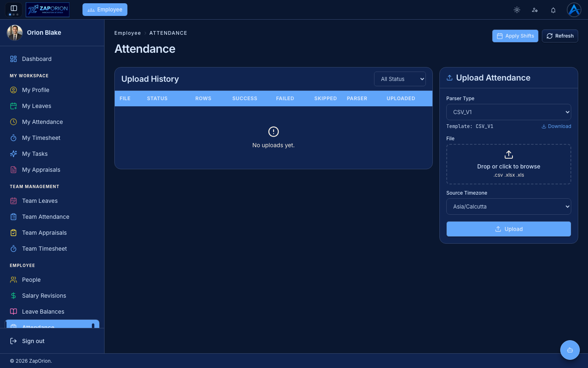Click the My Profile icon
Viewport: 588px width, 368px height.
coord(13,90)
